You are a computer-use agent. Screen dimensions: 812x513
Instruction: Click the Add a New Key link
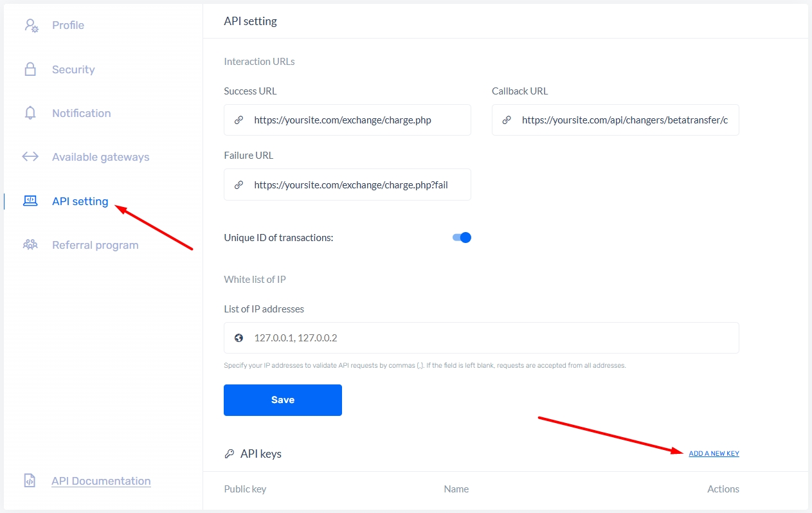click(714, 454)
